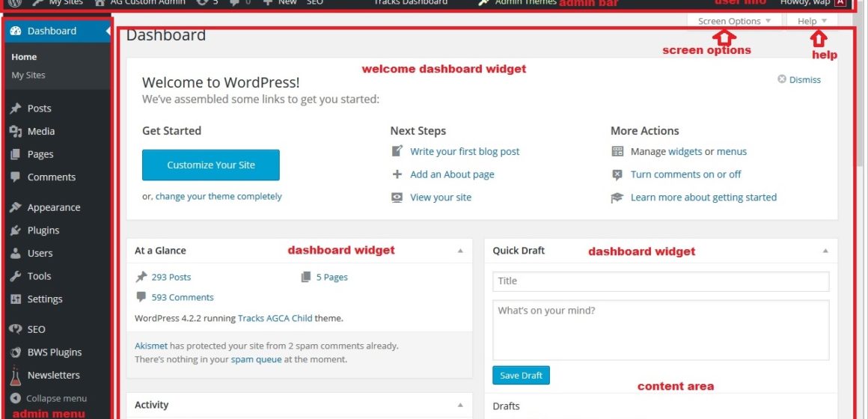Open the 593 Comments link
The width and height of the screenshot is (868, 419).
183,297
